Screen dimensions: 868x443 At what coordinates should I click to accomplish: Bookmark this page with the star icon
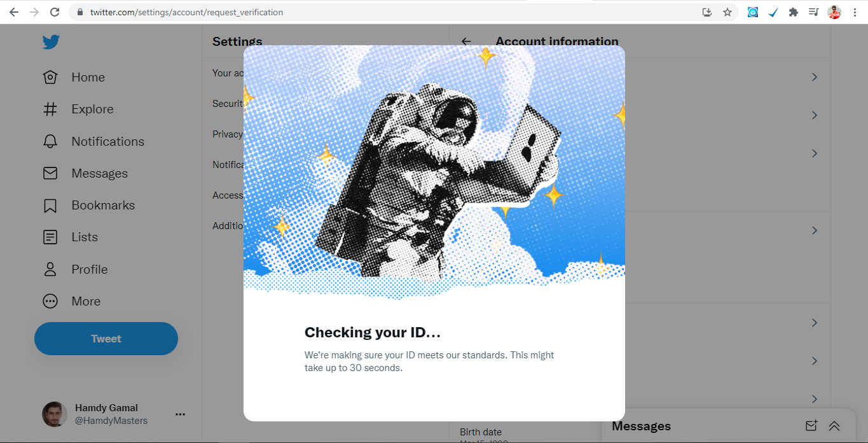click(727, 12)
